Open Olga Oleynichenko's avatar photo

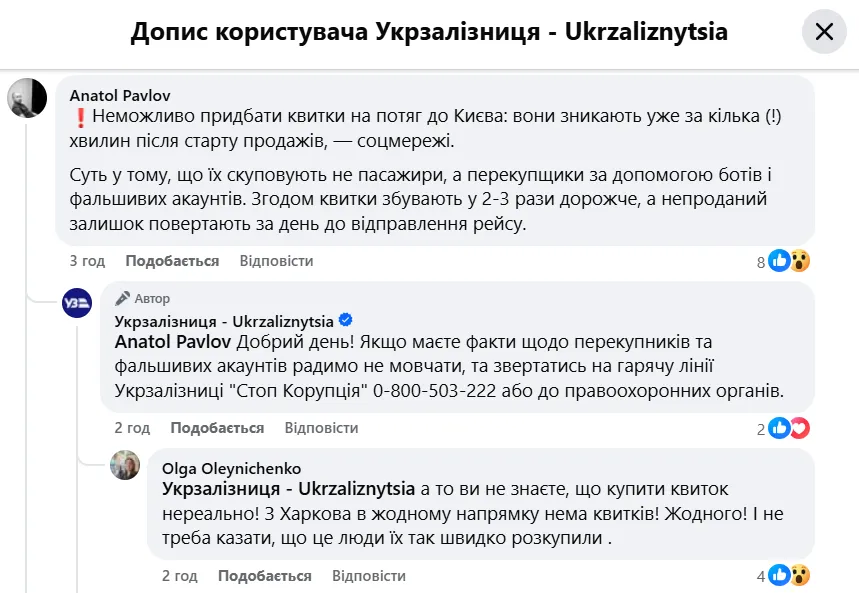tap(125, 465)
